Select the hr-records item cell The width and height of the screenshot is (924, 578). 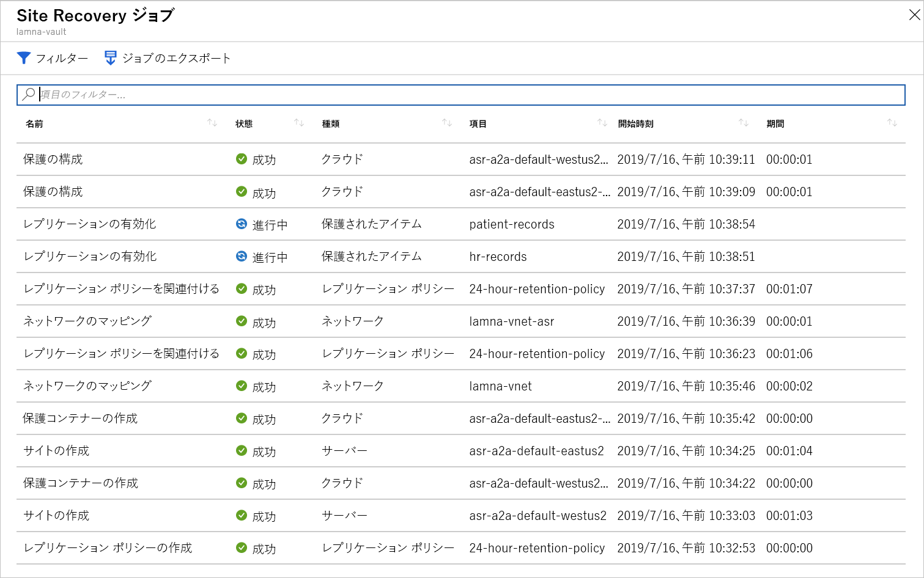coord(498,257)
